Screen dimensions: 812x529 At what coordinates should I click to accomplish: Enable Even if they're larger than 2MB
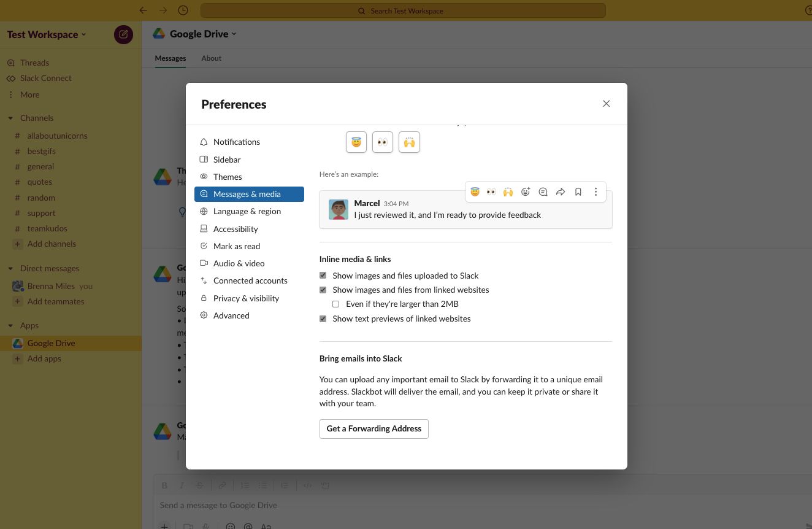click(335, 304)
